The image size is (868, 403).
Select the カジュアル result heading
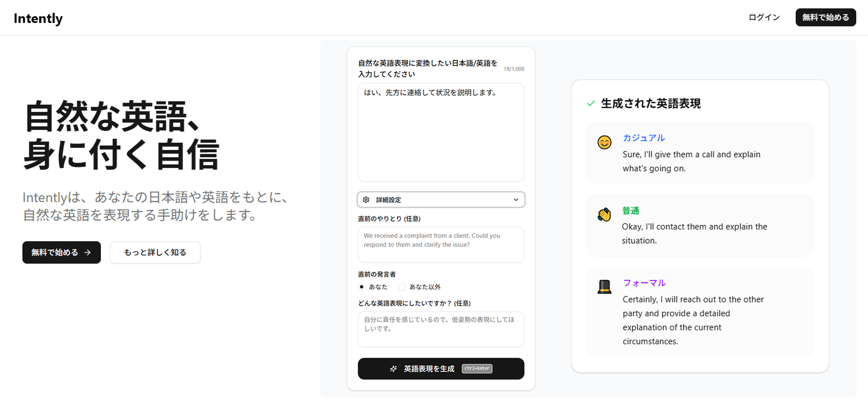[x=644, y=138]
